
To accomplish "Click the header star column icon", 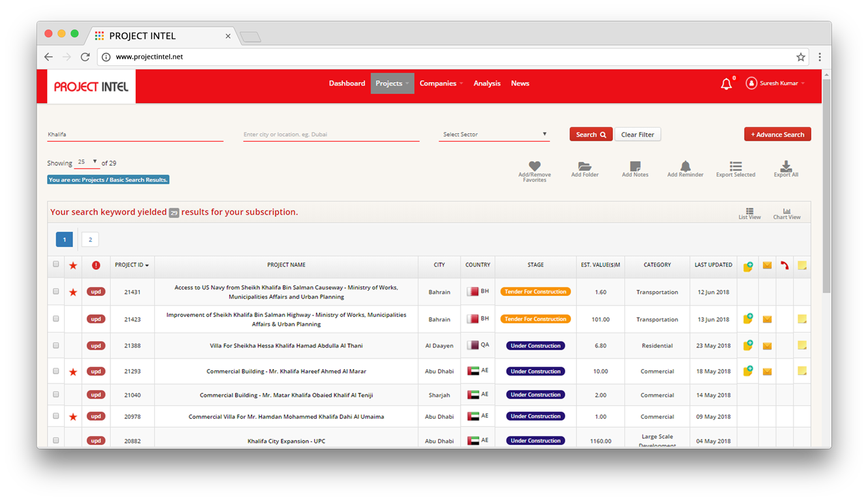I will 73,265.
